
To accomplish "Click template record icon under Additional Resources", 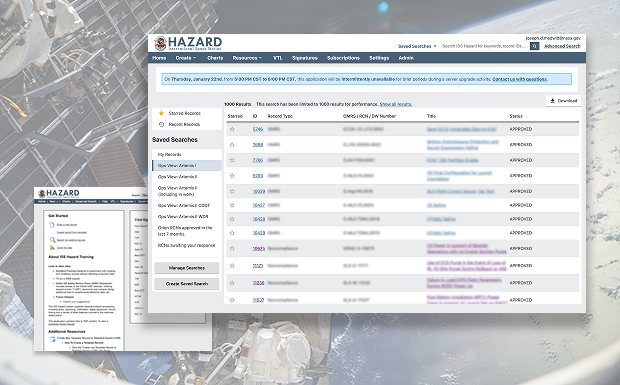I will tap(53, 339).
